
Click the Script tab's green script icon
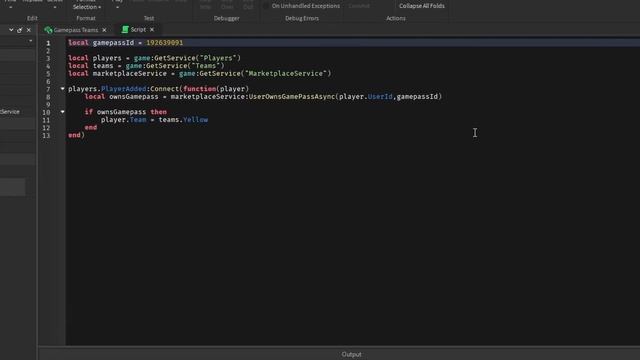pyautogui.click(x=125, y=29)
